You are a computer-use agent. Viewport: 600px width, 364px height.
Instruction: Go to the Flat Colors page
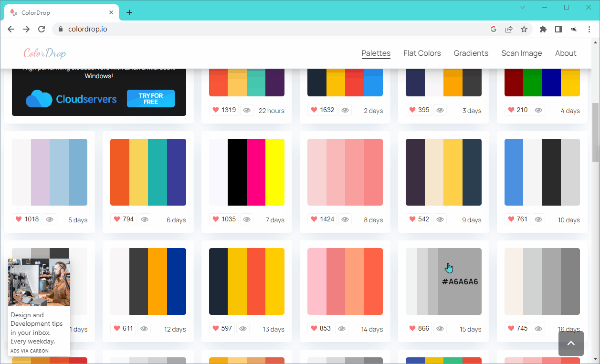(x=422, y=53)
